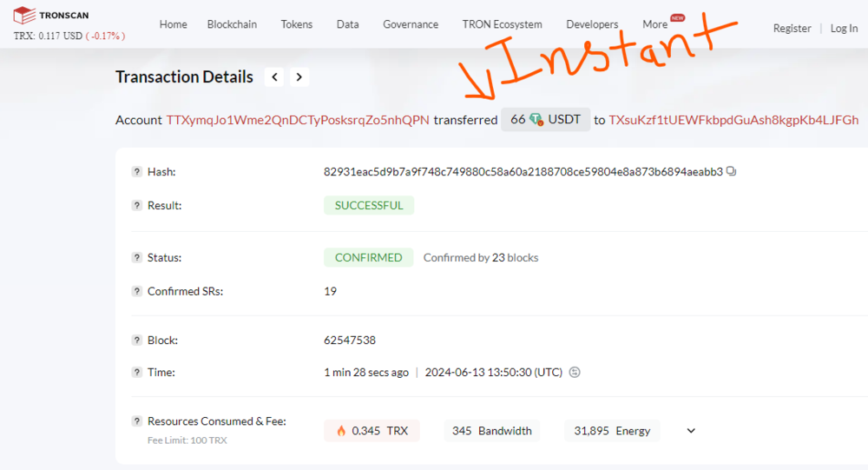Open the Governance menu
Image resolution: width=868 pixels, height=470 pixels.
pos(411,24)
